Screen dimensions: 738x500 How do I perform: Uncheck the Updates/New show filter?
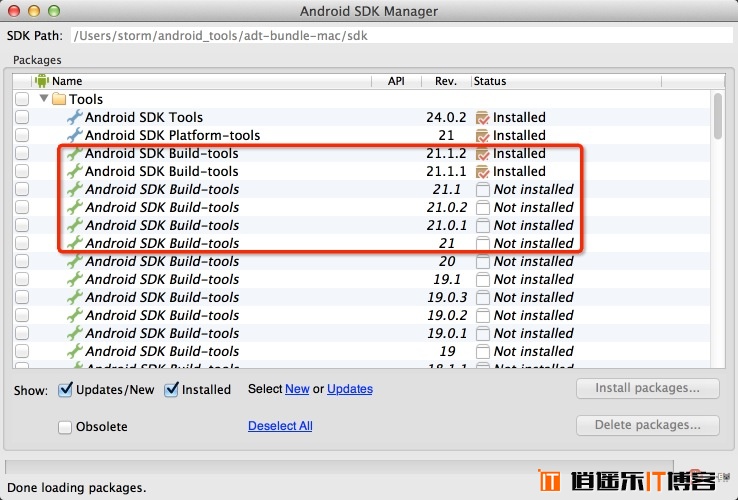pyautogui.click(x=65, y=389)
